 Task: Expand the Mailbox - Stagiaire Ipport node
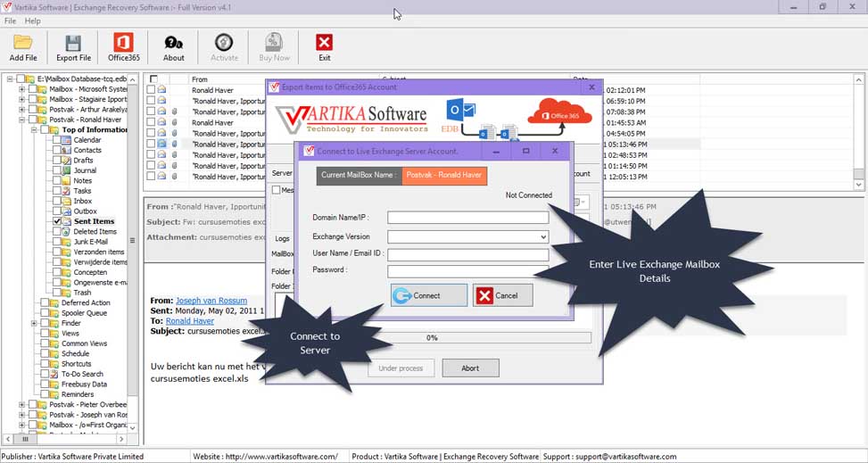click(22, 99)
